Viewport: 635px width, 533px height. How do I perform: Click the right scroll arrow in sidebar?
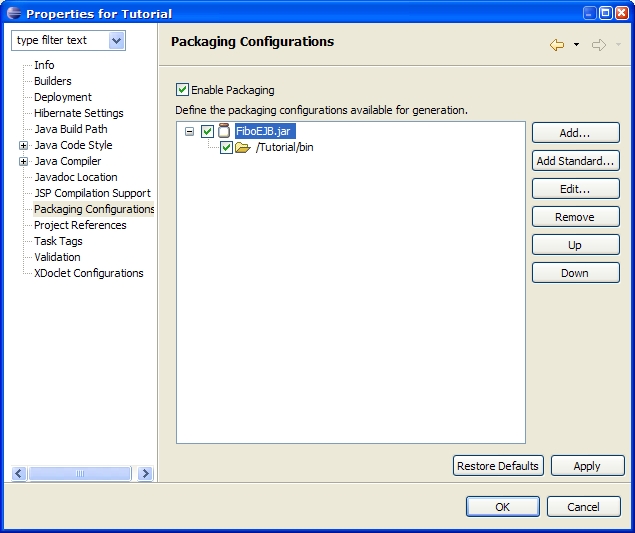coord(145,473)
